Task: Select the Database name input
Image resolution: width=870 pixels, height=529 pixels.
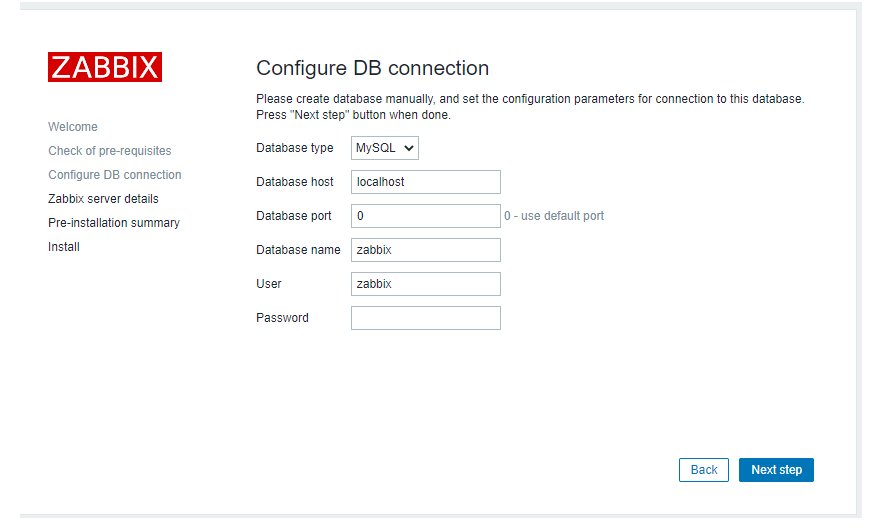Action: (426, 250)
